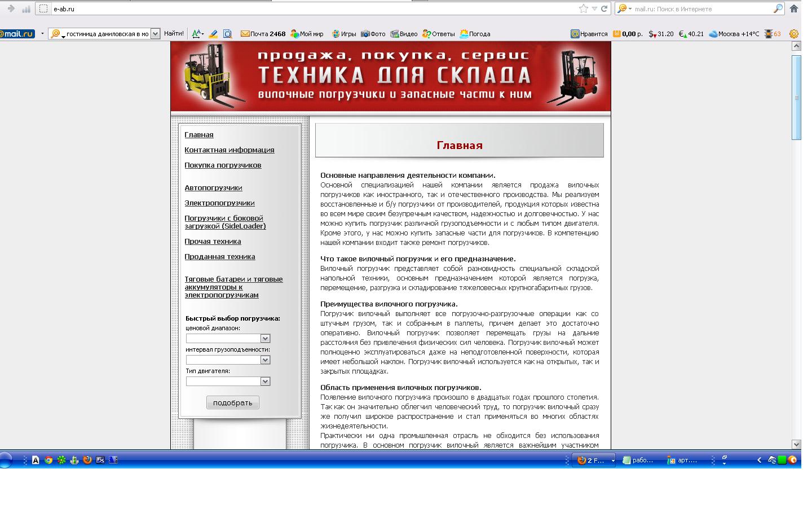
Task: Switch to the рабо... taskbar window
Action: (x=638, y=460)
